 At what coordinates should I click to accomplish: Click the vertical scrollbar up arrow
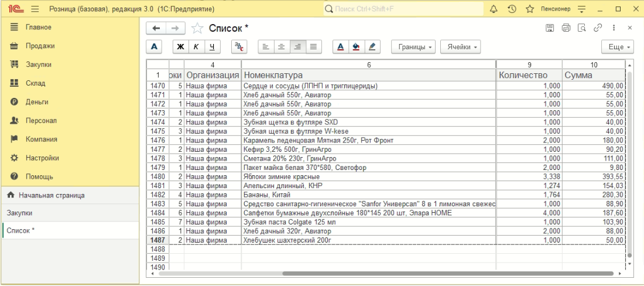[x=630, y=65]
